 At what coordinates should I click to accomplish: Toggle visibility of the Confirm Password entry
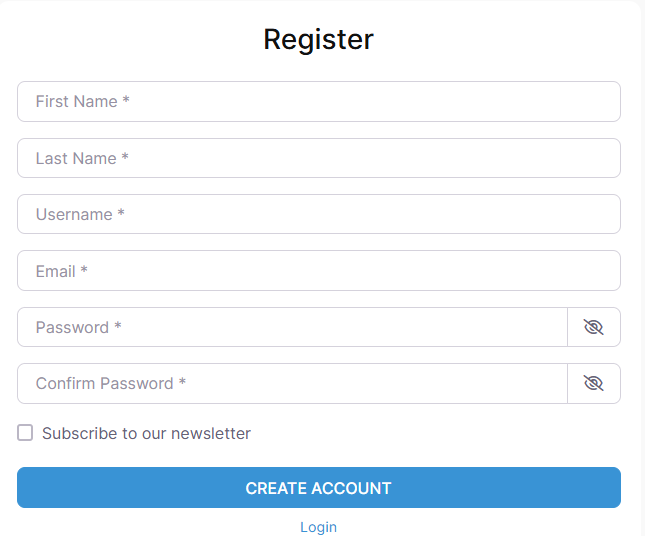[593, 383]
